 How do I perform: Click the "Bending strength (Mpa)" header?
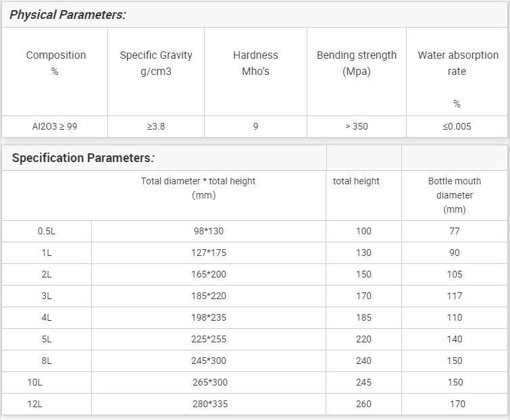pyautogui.click(x=357, y=63)
